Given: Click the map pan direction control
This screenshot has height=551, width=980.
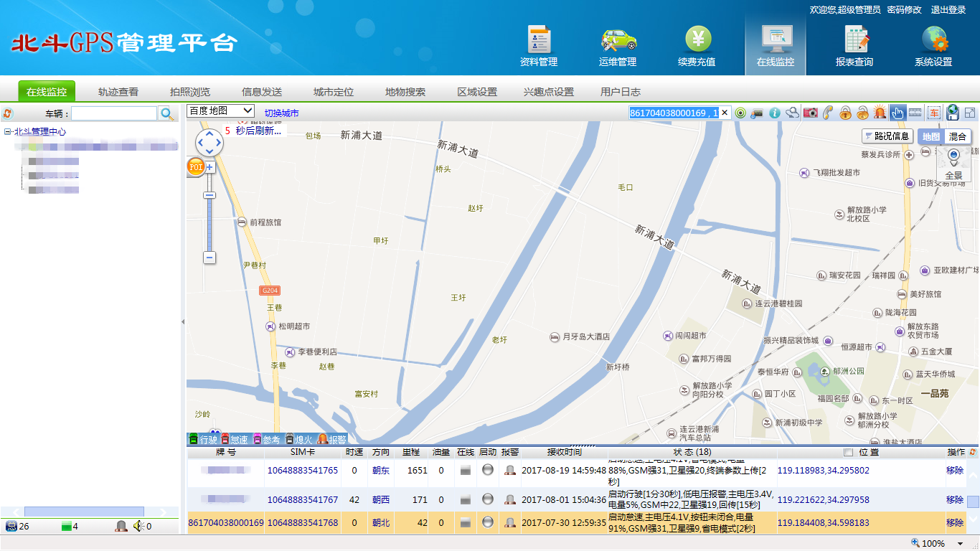Looking at the screenshot, I should (x=209, y=143).
